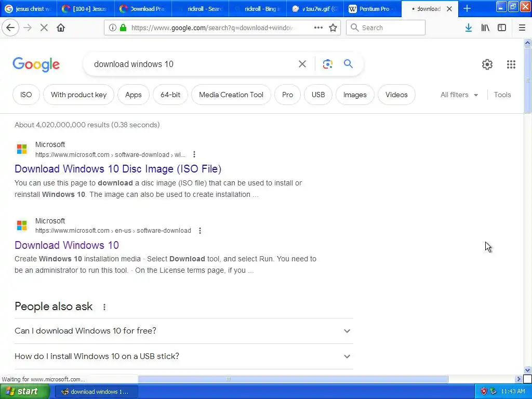This screenshot has width=532, height=399.
Task: Submit search with blue magnifier icon
Action: (x=348, y=64)
